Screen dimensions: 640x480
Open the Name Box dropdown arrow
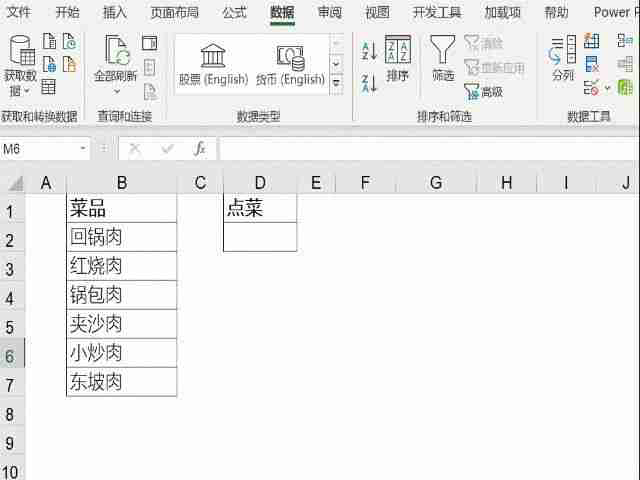click(83, 148)
